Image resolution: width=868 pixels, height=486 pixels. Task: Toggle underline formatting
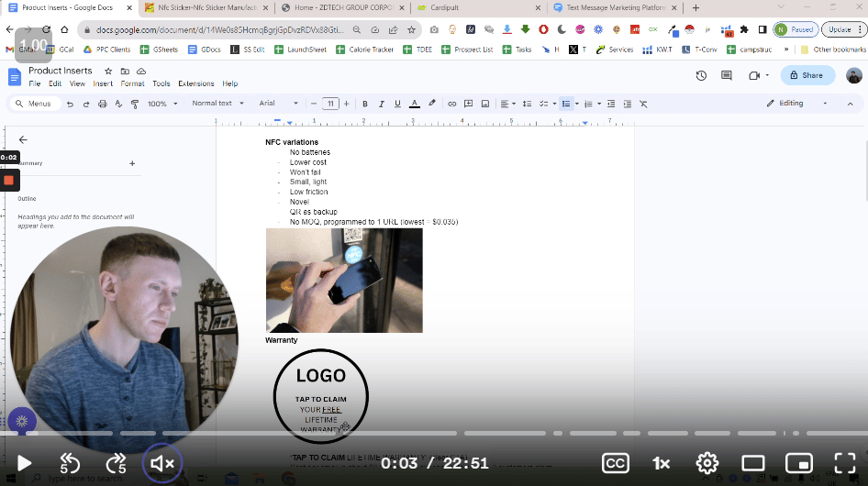397,104
